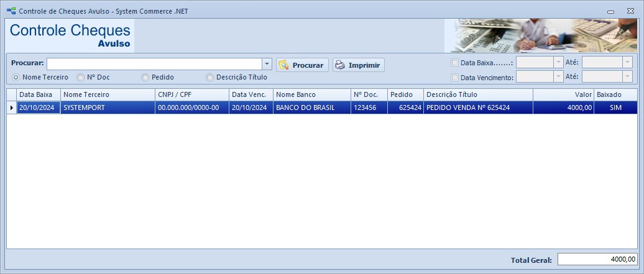Click the Nome Banco column header

point(311,94)
